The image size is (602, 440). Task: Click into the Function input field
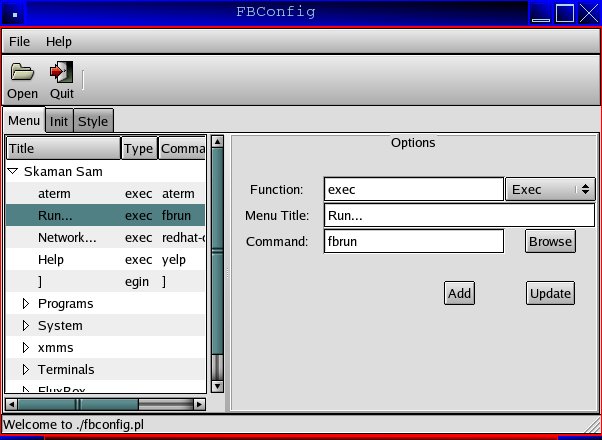pos(413,189)
